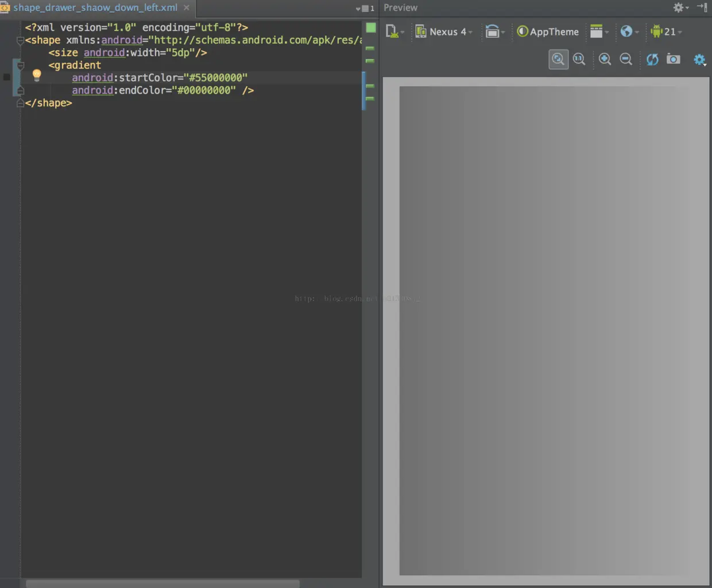Collapse the gradient tag fold marker
The width and height of the screenshot is (712, 588).
pyautogui.click(x=20, y=65)
